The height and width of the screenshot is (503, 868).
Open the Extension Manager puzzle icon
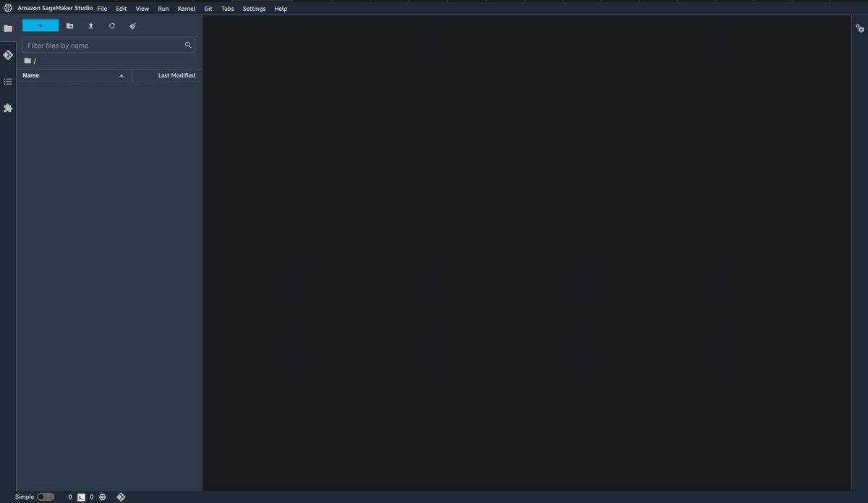[8, 108]
